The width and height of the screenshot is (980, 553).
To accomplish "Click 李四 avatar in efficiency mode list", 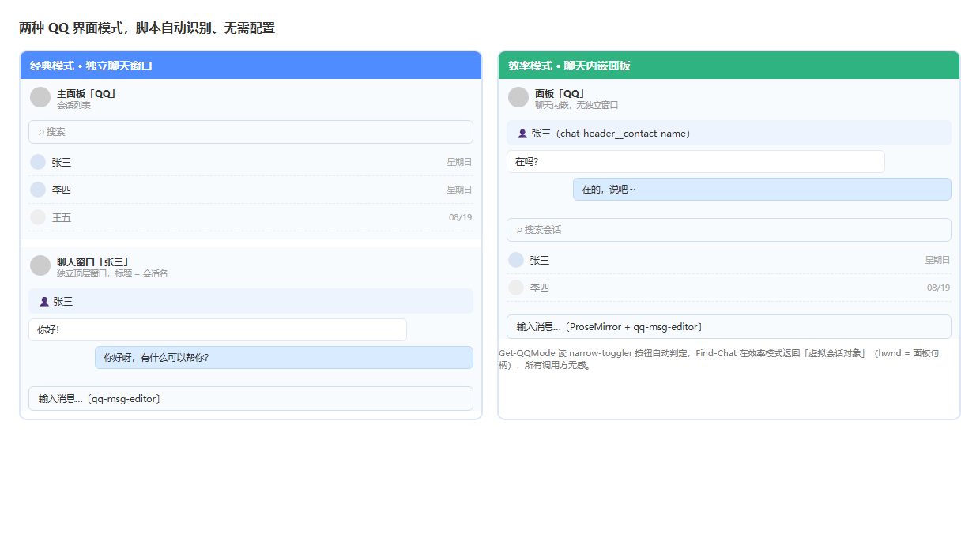I will tap(516, 288).
